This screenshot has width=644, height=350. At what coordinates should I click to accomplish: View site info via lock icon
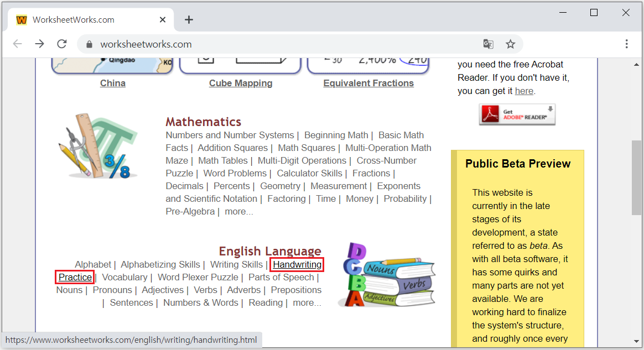coord(89,44)
